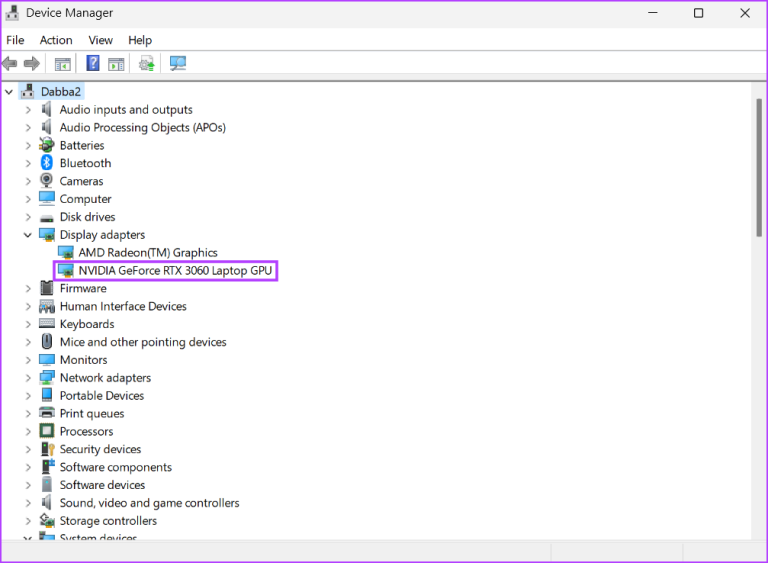The image size is (768, 563).
Task: Open the View menu
Action: (100, 40)
